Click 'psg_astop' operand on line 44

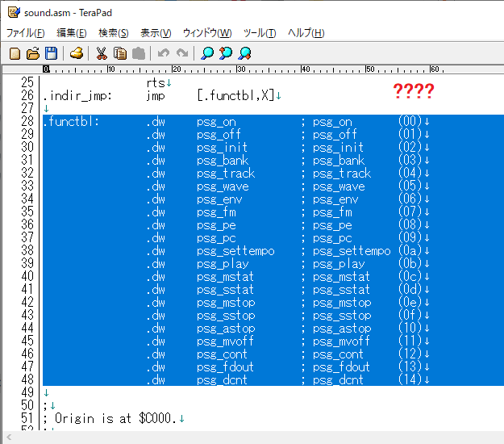tap(226, 329)
